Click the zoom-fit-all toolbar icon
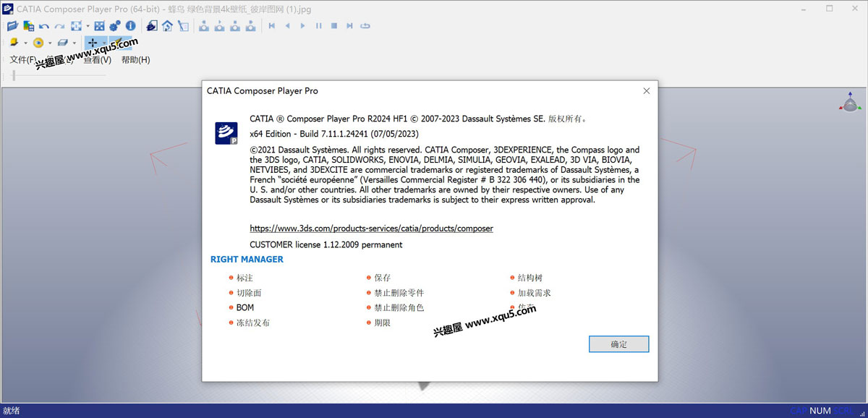 pyautogui.click(x=75, y=26)
